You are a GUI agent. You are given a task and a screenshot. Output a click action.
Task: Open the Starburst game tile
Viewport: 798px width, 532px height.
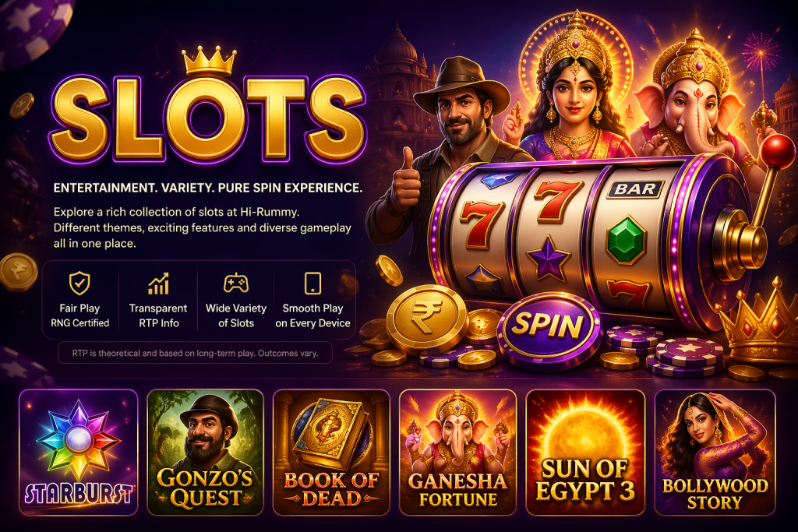point(79,453)
